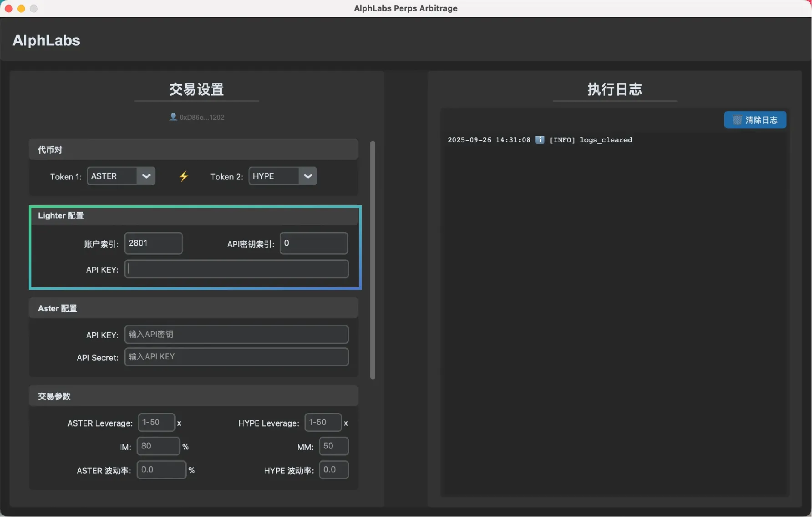This screenshot has width=812, height=517.
Task: Open the Token 2 HYPE dropdown
Action: tap(283, 176)
